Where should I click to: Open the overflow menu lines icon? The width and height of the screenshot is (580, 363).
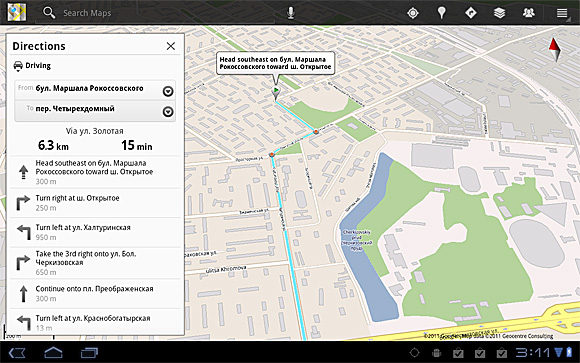562,13
